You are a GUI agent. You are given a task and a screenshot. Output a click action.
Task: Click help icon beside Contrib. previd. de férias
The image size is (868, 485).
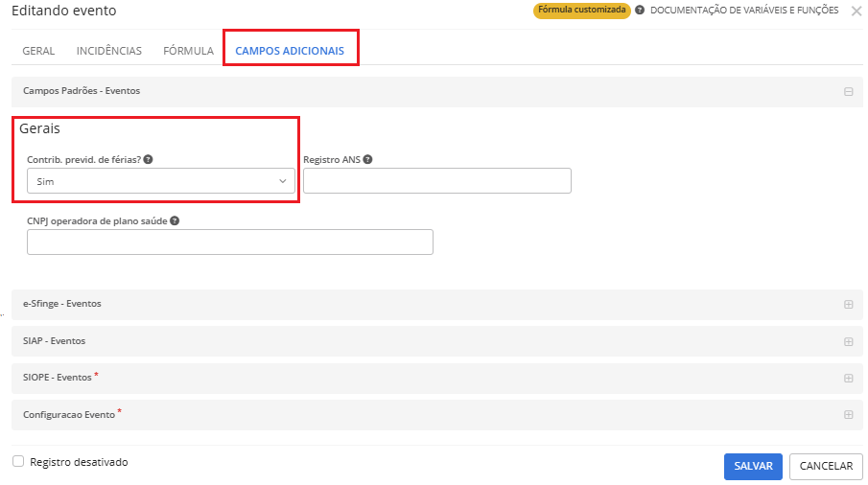click(x=149, y=160)
